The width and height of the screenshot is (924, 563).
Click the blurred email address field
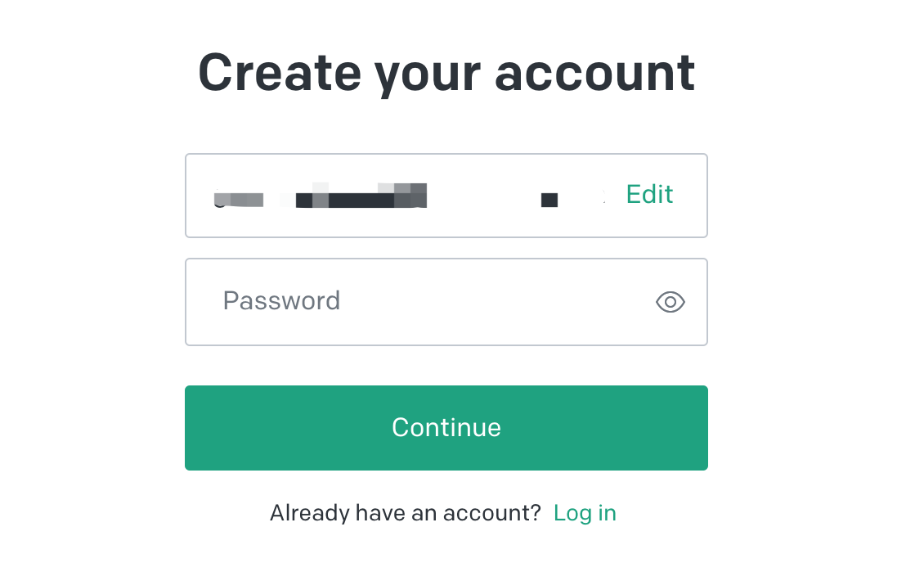(401, 196)
